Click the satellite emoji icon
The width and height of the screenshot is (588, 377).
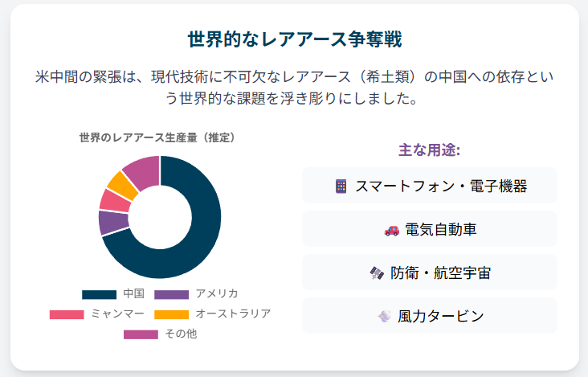click(376, 273)
